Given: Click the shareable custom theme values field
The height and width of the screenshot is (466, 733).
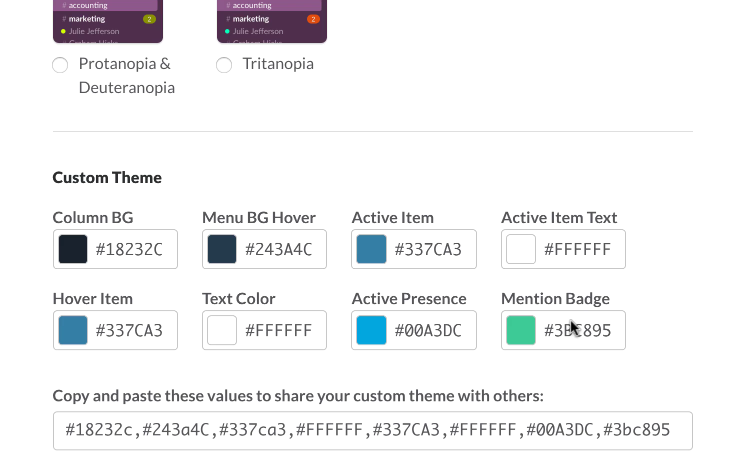Looking at the screenshot, I should tap(373, 430).
